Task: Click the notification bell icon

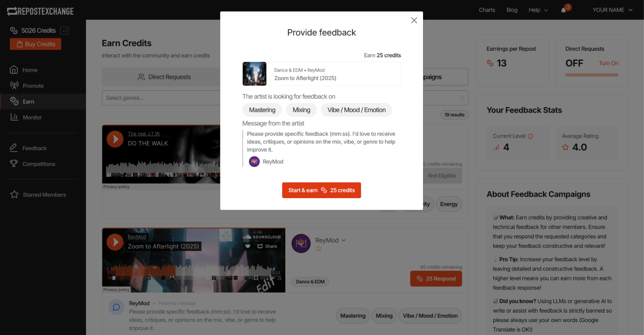Action: coord(563,10)
